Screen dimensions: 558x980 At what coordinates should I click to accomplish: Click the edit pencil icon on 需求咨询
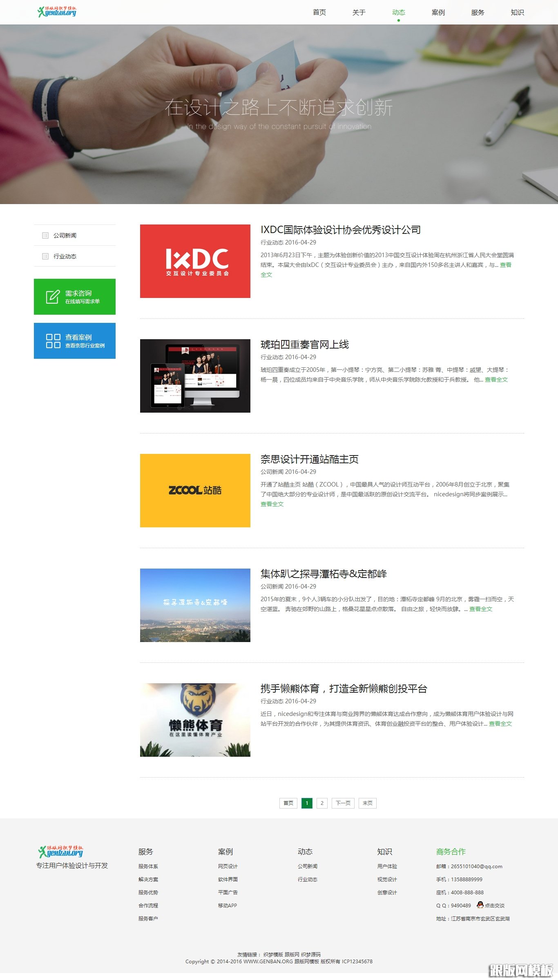(53, 297)
